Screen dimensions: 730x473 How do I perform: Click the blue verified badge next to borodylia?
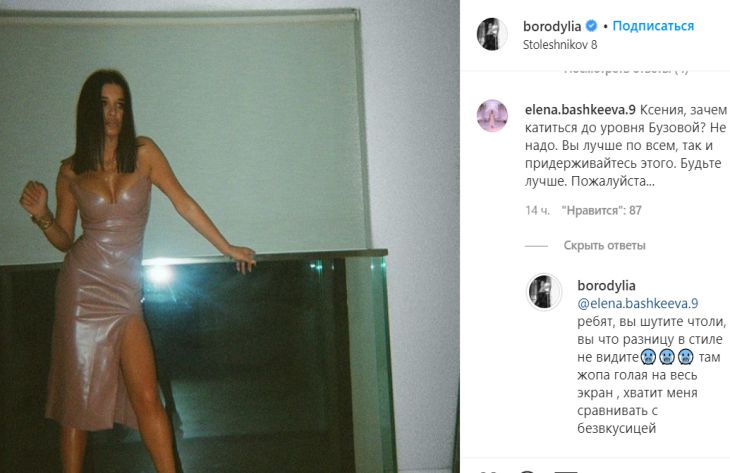point(591,26)
